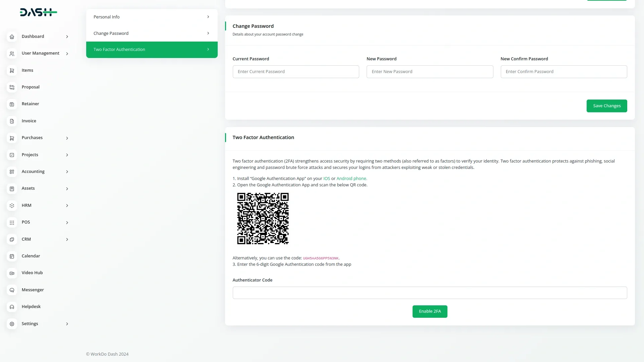Select the Retainer icon

(x=12, y=104)
